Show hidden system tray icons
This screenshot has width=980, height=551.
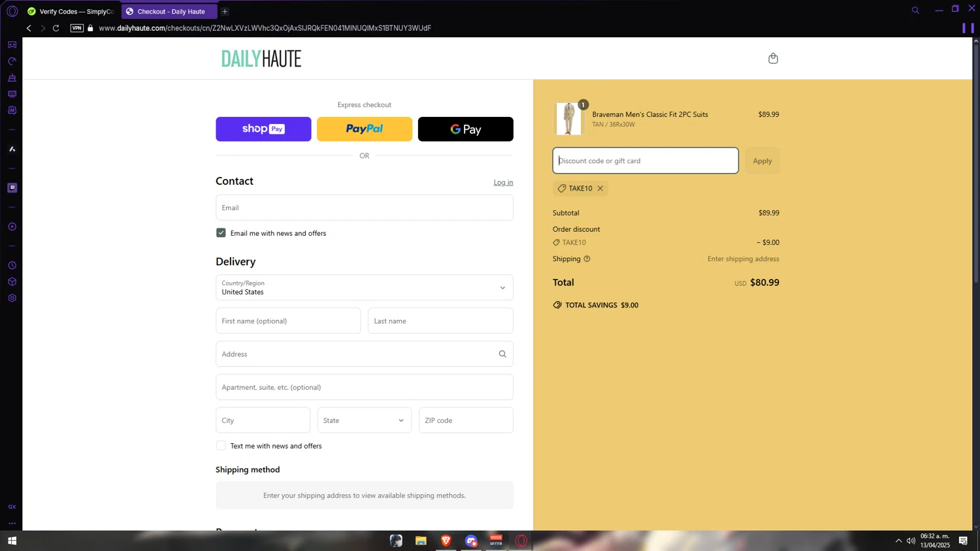[x=898, y=541]
